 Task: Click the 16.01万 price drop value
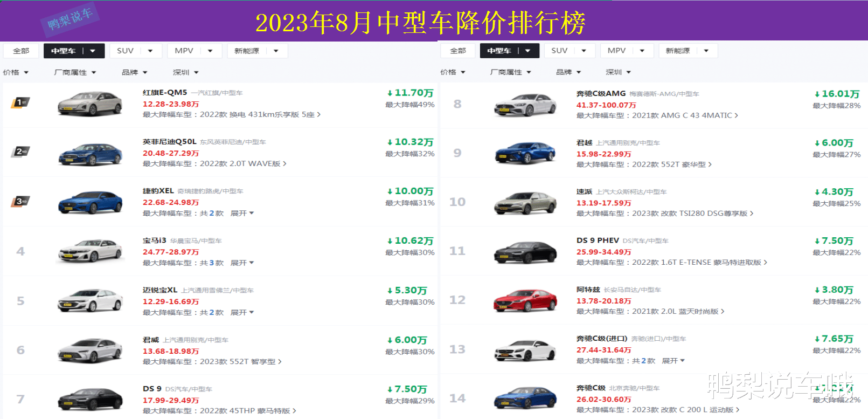point(837,94)
